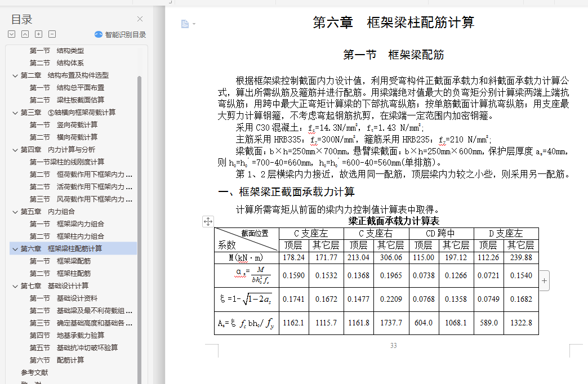The height and width of the screenshot is (384, 588).
Task: Click the collapse-all up-chevron icon under 目录
Action: click(25, 34)
